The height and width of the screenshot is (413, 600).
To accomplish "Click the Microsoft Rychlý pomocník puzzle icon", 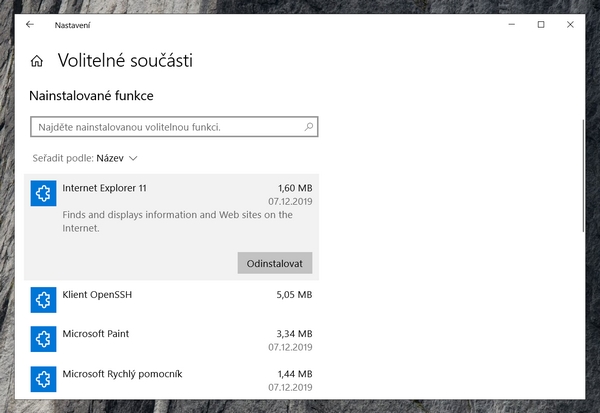I will [43, 379].
